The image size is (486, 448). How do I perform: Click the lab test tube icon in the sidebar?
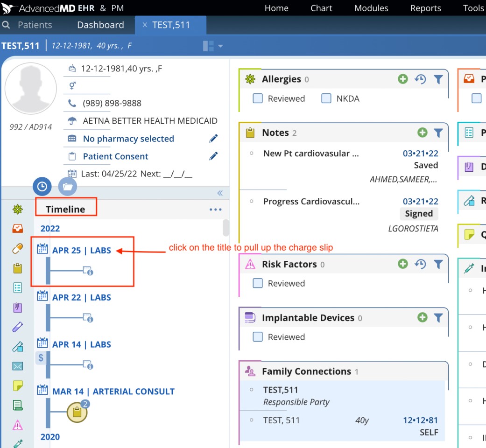click(18, 327)
